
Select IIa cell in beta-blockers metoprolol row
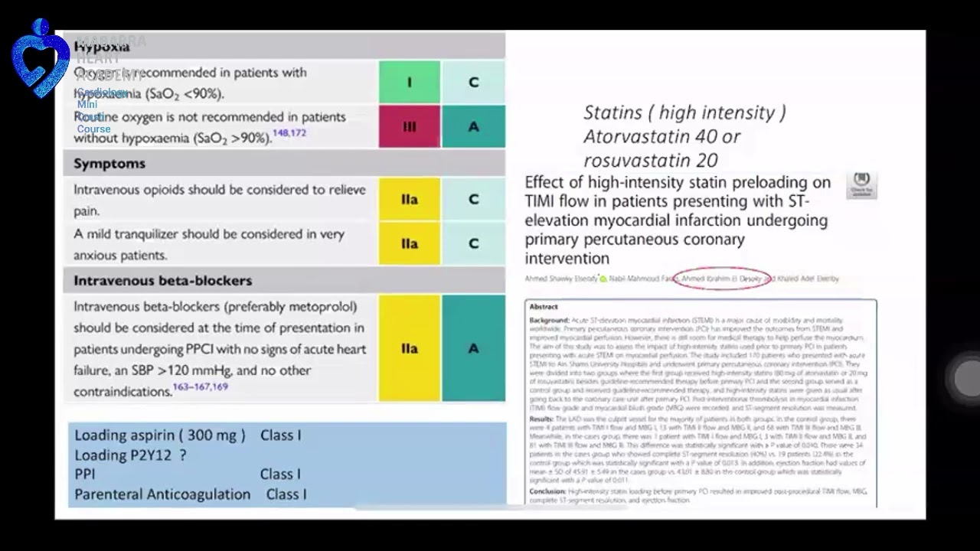pos(410,348)
